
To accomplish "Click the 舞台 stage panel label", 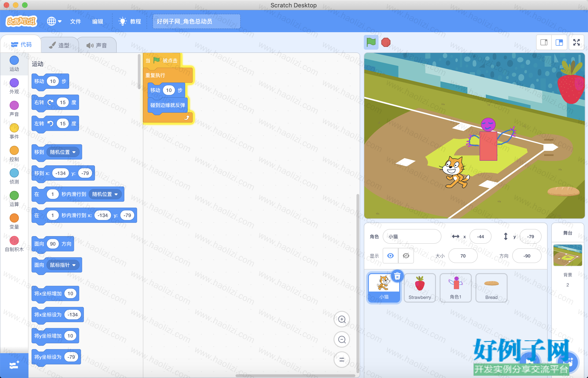I will pyautogui.click(x=567, y=233).
